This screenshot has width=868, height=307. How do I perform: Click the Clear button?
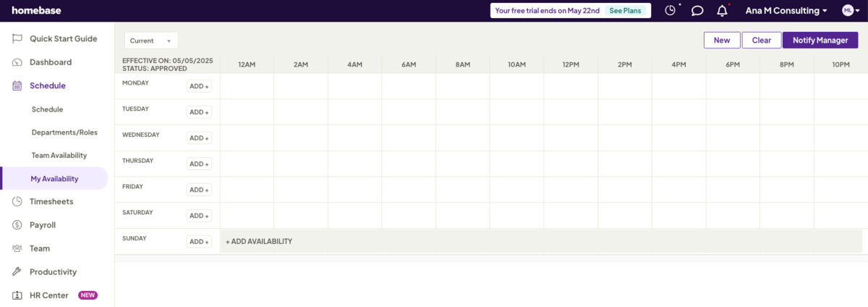point(761,41)
